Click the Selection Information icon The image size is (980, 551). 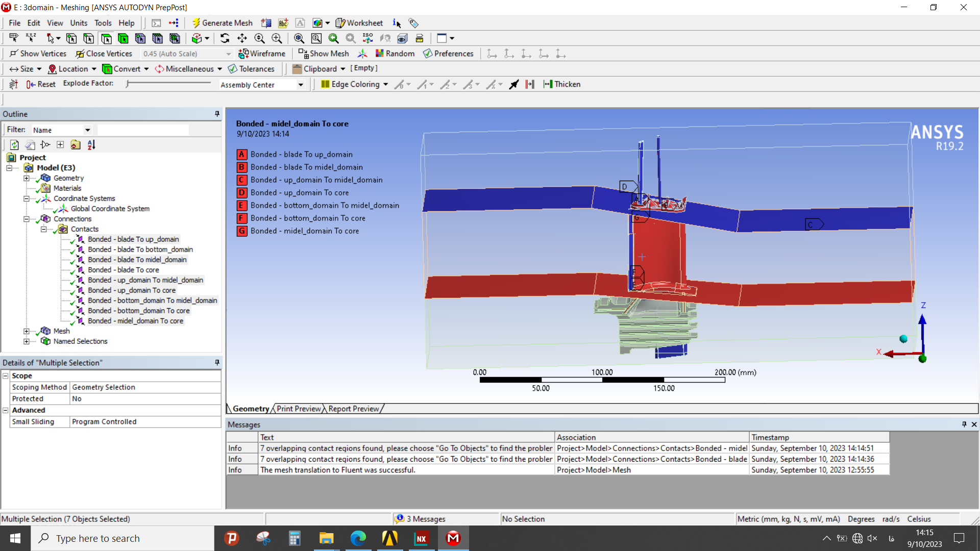(397, 23)
